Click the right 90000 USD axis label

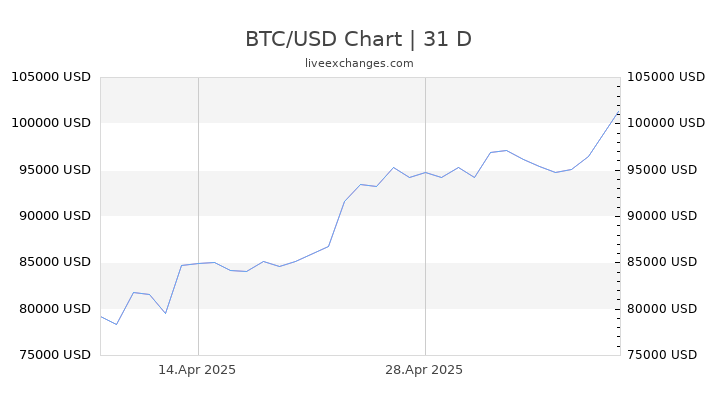pos(662,215)
